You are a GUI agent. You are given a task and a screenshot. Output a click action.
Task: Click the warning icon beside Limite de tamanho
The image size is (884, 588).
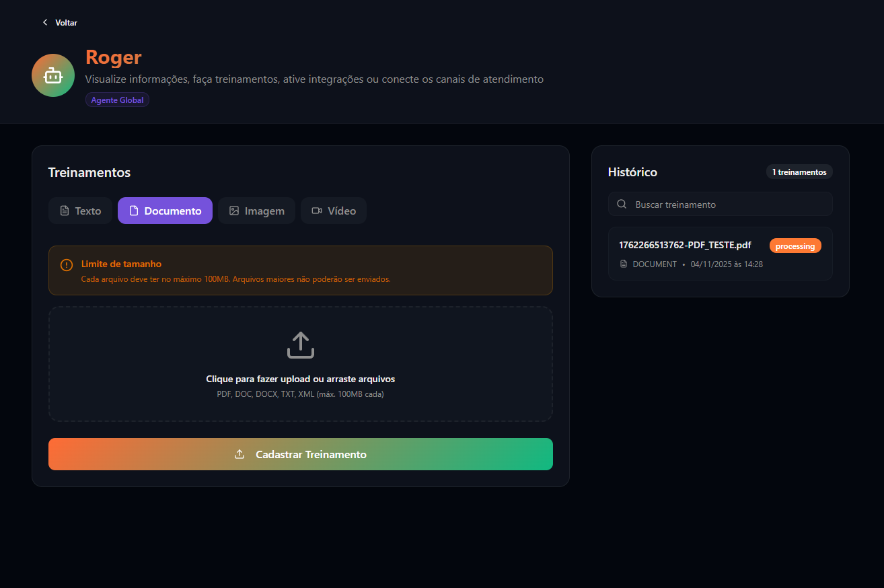point(67,265)
